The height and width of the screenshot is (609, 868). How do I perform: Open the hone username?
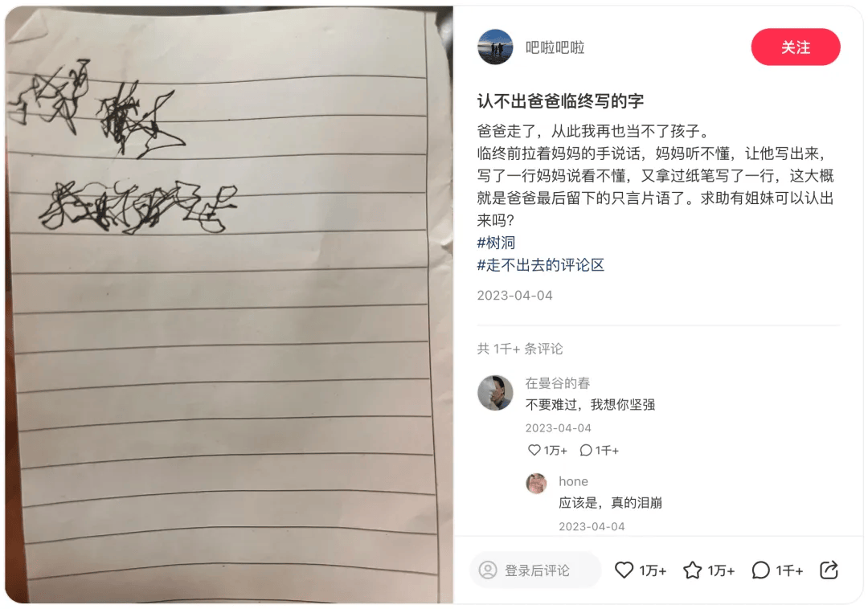(x=573, y=481)
